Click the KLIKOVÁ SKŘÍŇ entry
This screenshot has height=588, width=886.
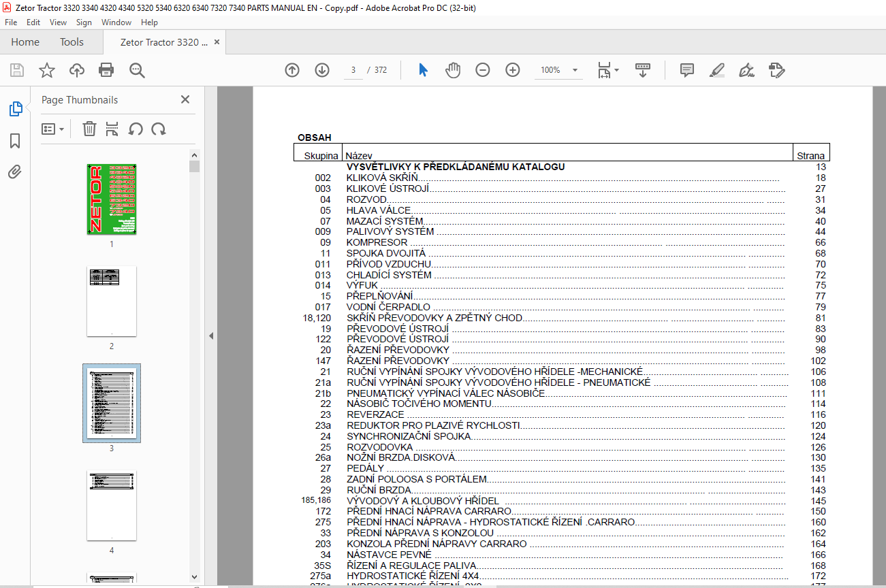pyautogui.click(x=382, y=178)
